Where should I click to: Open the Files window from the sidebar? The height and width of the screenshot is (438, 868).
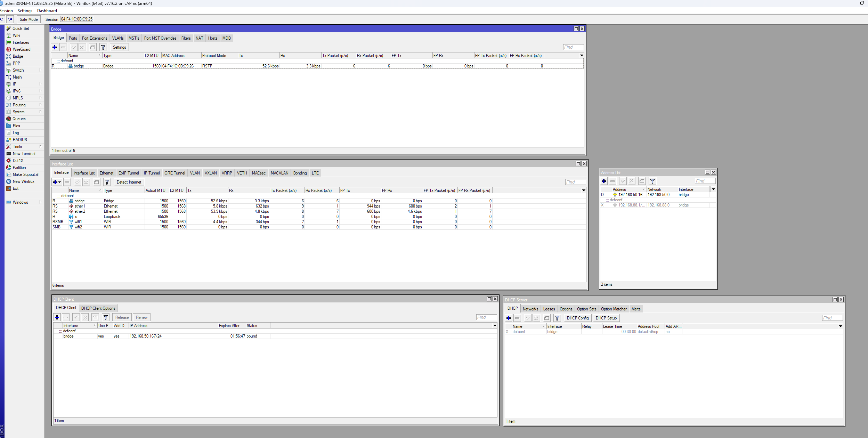(16, 125)
